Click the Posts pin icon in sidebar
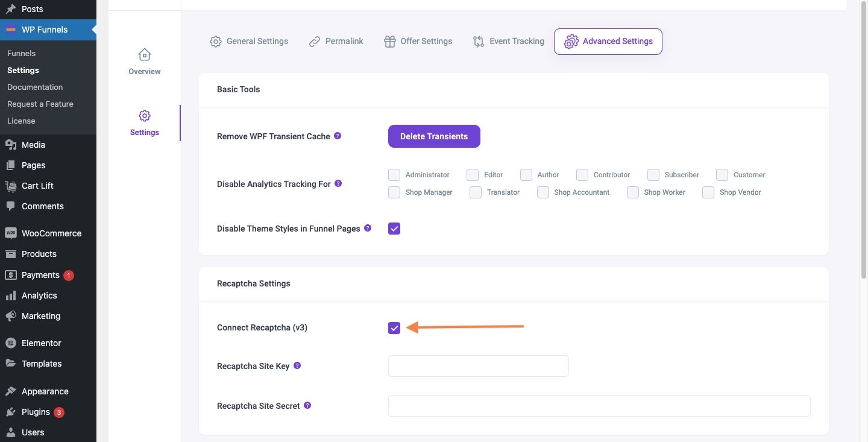Viewport: 868px width, 442px height. (11, 9)
